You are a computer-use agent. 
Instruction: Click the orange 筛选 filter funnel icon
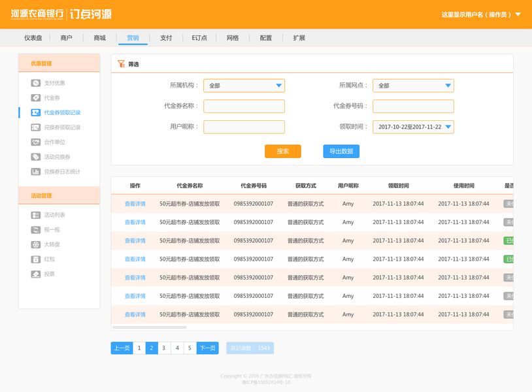pyautogui.click(x=121, y=64)
